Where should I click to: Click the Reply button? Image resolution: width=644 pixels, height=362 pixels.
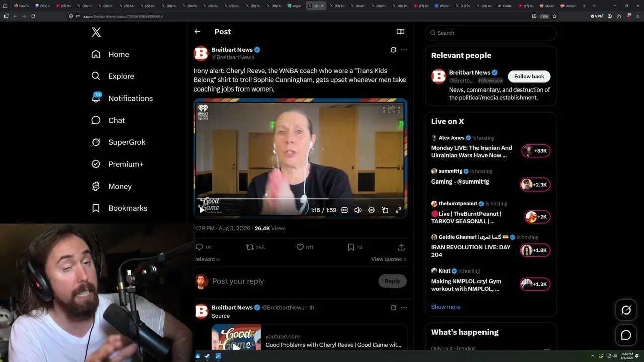392,281
